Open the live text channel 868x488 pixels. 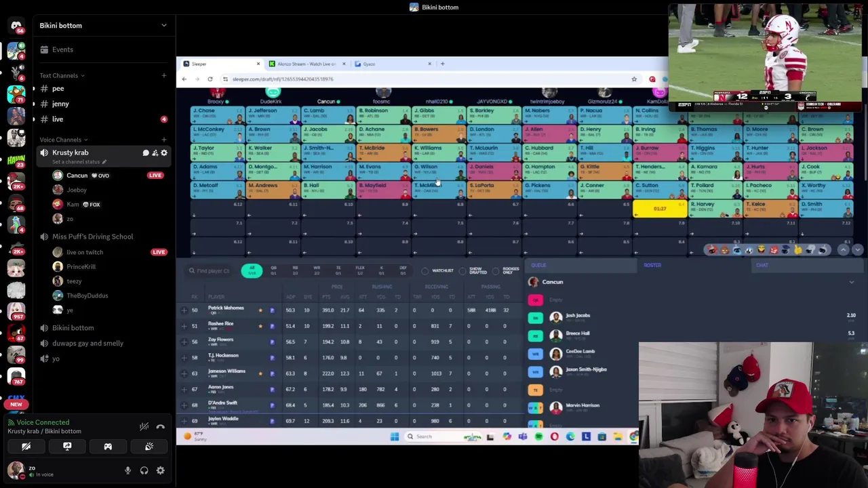click(58, 119)
